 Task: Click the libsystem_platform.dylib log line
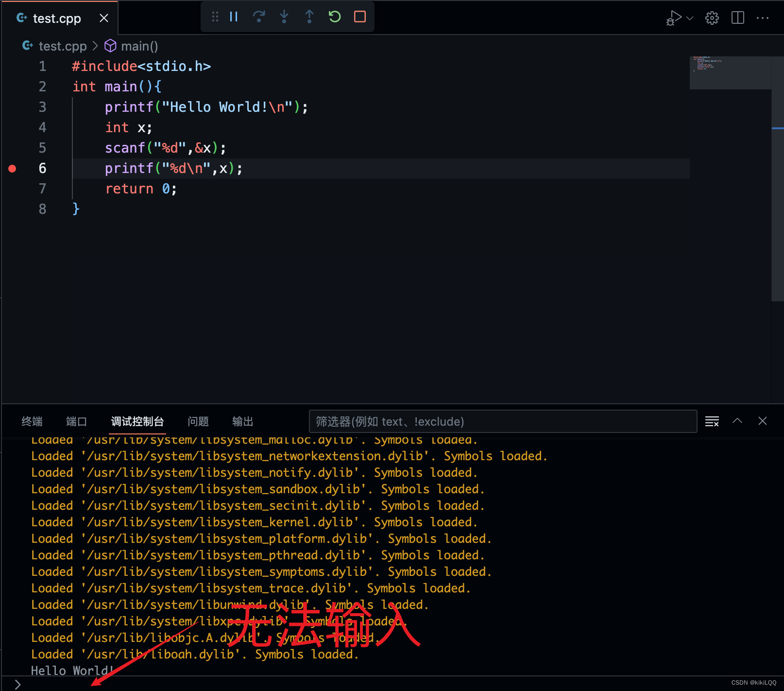tap(261, 539)
